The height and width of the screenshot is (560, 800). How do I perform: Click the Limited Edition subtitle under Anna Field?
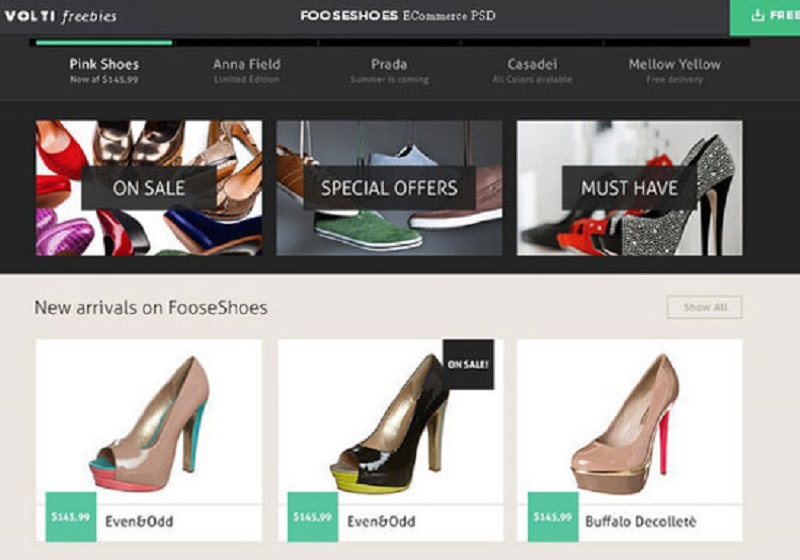tap(246, 80)
